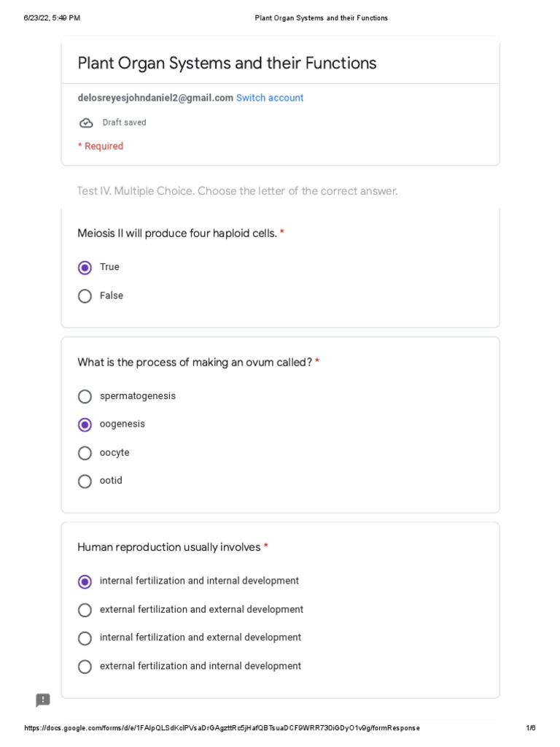The height and width of the screenshot is (747, 560).
Task: Choose the oogenesis radio option
Action: [85, 425]
